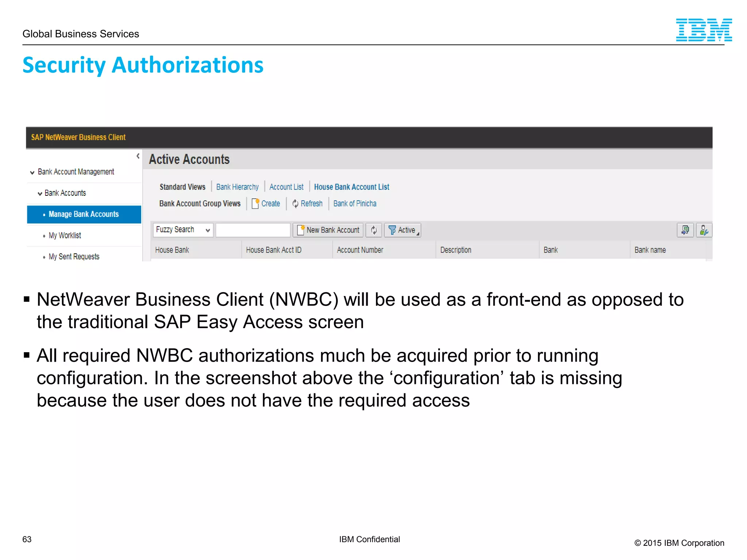Sort by the House Bank Acct ID column
The image size is (747, 560).
pyautogui.click(x=287, y=250)
